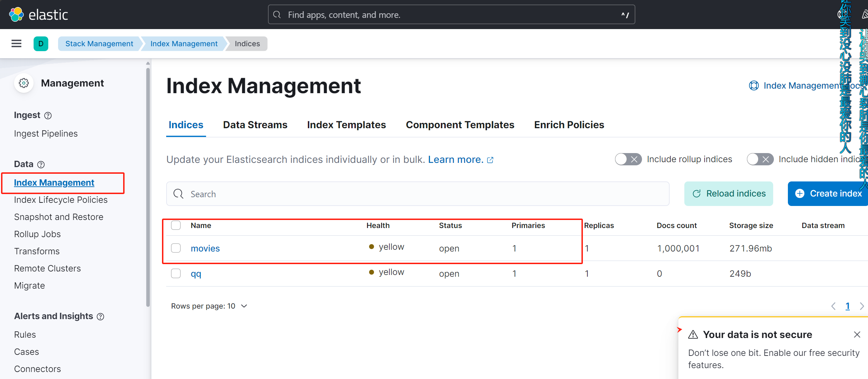Click the Elastic logo
Viewport: 868px width, 379px height.
[x=38, y=14]
